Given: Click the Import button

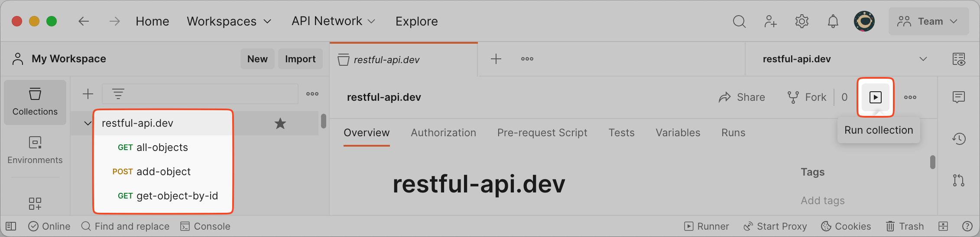Looking at the screenshot, I should (300, 59).
